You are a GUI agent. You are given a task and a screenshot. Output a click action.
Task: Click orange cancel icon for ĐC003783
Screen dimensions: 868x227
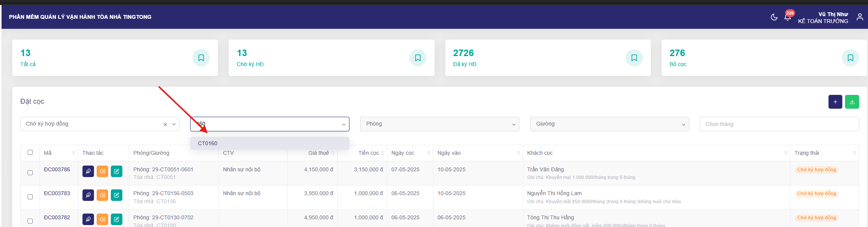102,195
